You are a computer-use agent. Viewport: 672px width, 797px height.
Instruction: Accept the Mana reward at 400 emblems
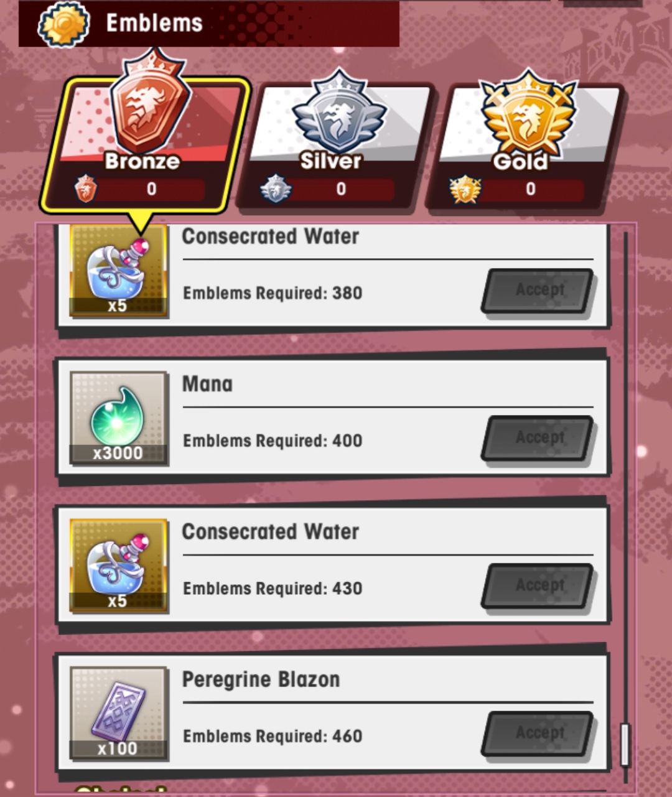point(538,439)
